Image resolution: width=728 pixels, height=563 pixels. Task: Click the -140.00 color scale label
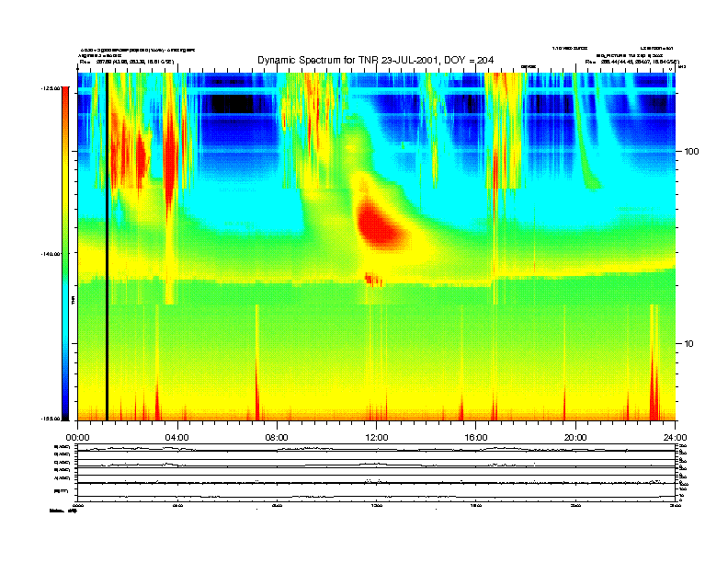[x=51, y=254]
